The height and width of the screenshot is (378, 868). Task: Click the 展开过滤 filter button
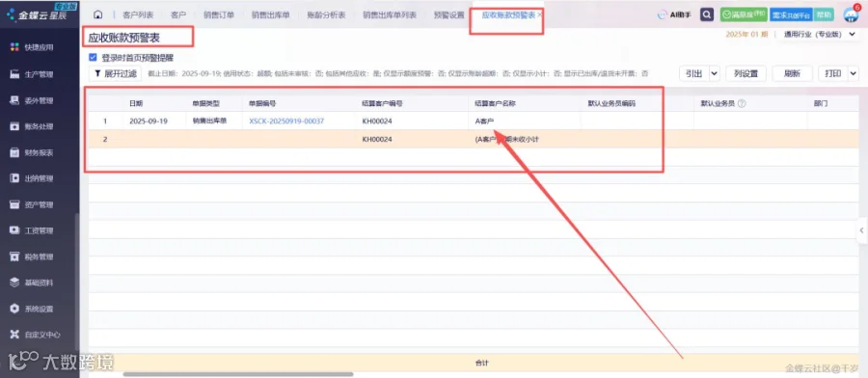115,73
